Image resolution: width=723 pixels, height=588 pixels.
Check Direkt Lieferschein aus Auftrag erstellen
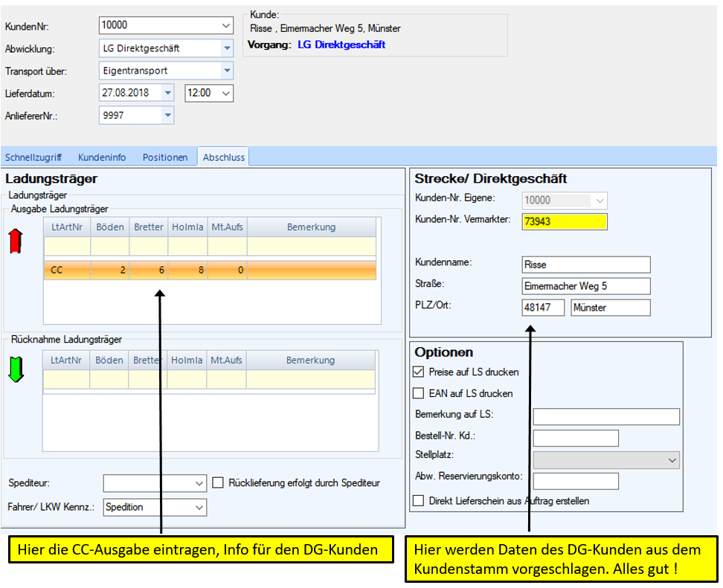419,500
